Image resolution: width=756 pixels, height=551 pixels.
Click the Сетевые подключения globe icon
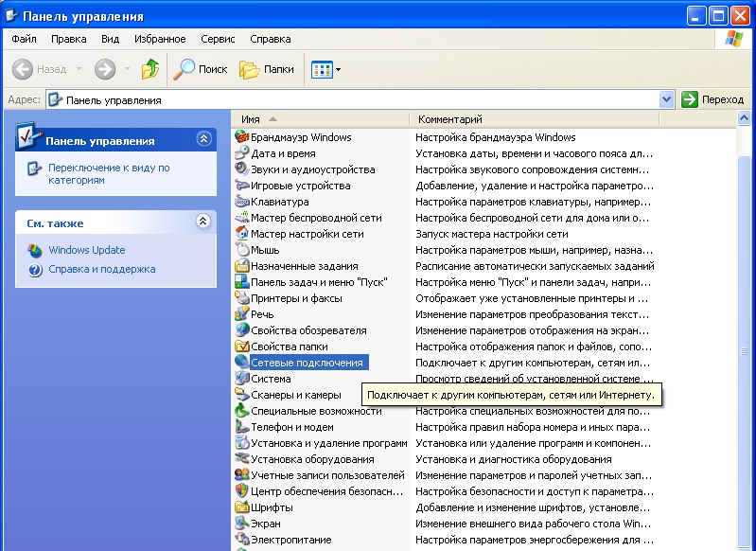click(241, 363)
